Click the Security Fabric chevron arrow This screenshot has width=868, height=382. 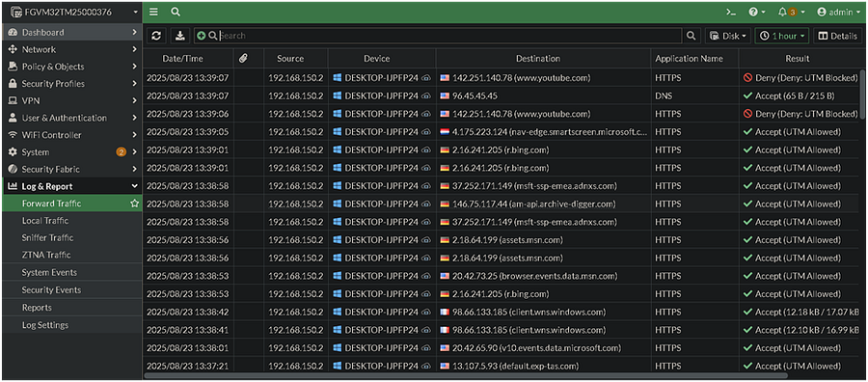pos(134,170)
